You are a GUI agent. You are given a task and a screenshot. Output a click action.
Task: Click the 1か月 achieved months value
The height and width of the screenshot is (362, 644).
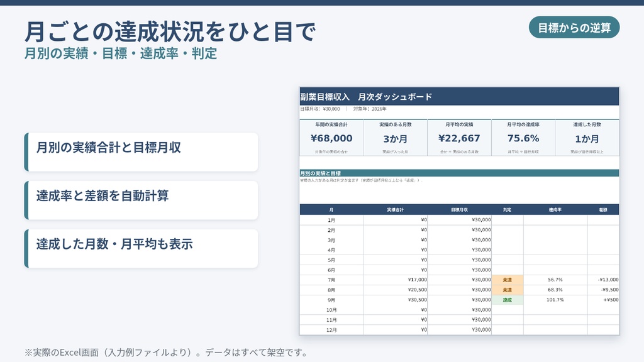(x=587, y=139)
